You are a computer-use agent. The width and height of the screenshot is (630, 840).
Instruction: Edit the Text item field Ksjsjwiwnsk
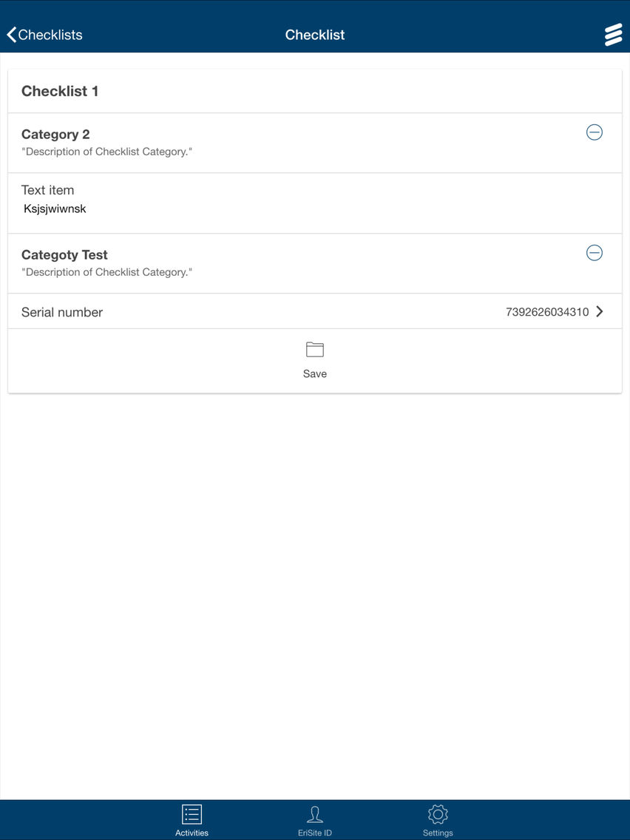314,209
